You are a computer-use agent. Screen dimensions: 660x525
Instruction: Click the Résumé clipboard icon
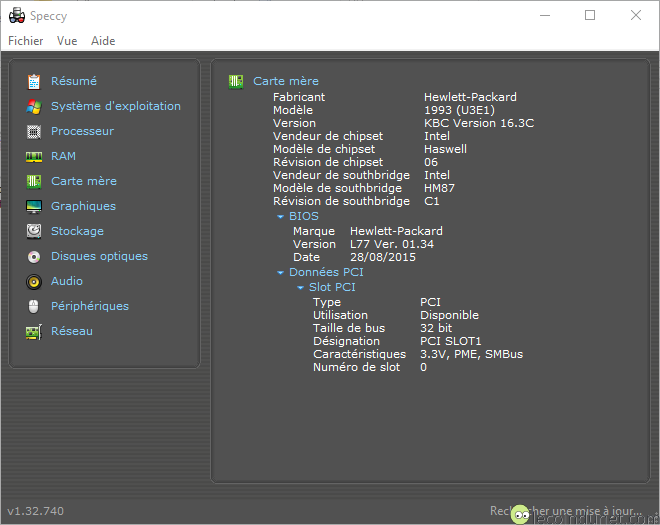[34, 81]
